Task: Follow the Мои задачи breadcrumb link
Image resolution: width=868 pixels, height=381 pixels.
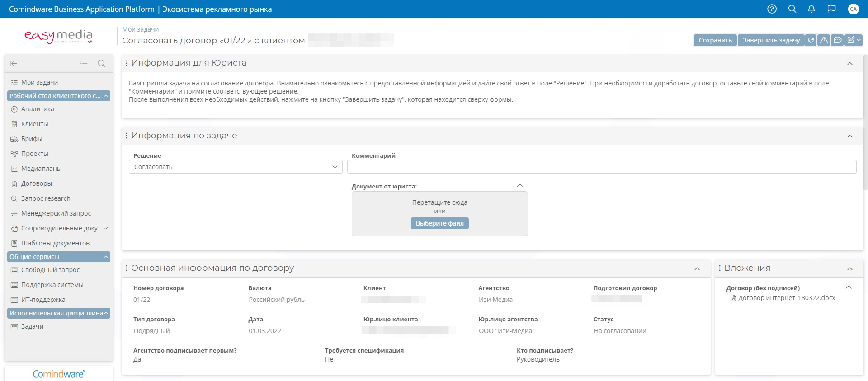Action: click(140, 29)
